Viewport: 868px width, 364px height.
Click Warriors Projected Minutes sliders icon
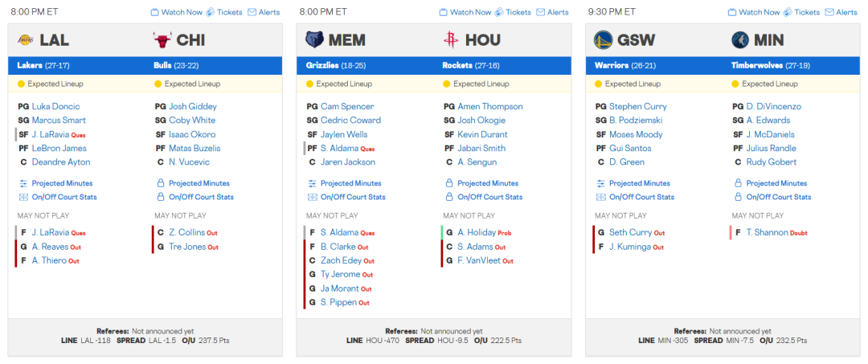point(600,183)
